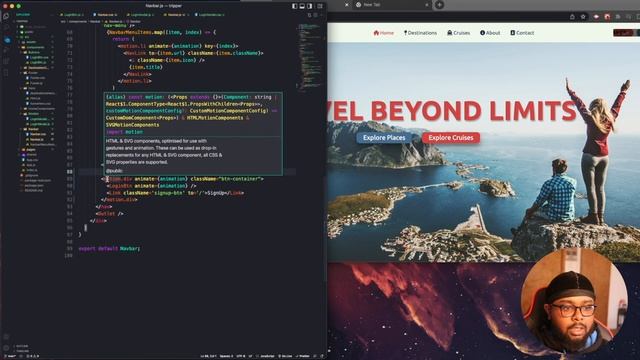This screenshot has width=640, height=360.
Task: Open a new browser tab with plus button
Action: (x=440, y=5)
